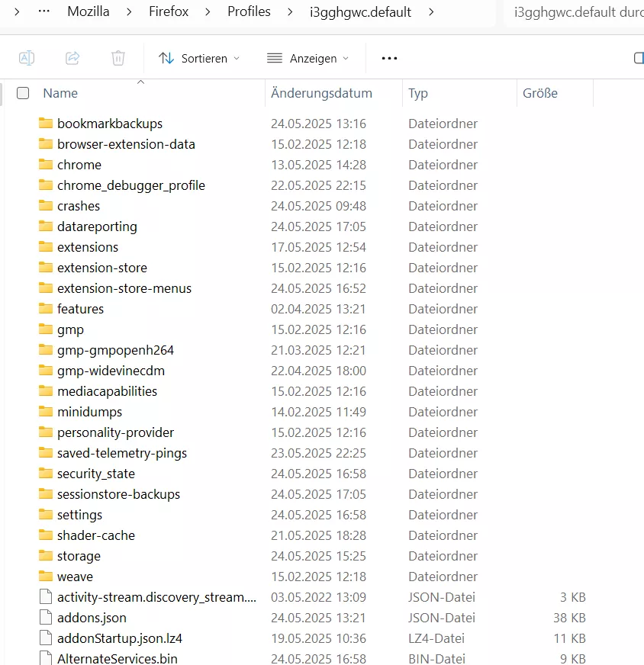Tick the select-all checkbox by Name
644x665 pixels.
(x=23, y=93)
